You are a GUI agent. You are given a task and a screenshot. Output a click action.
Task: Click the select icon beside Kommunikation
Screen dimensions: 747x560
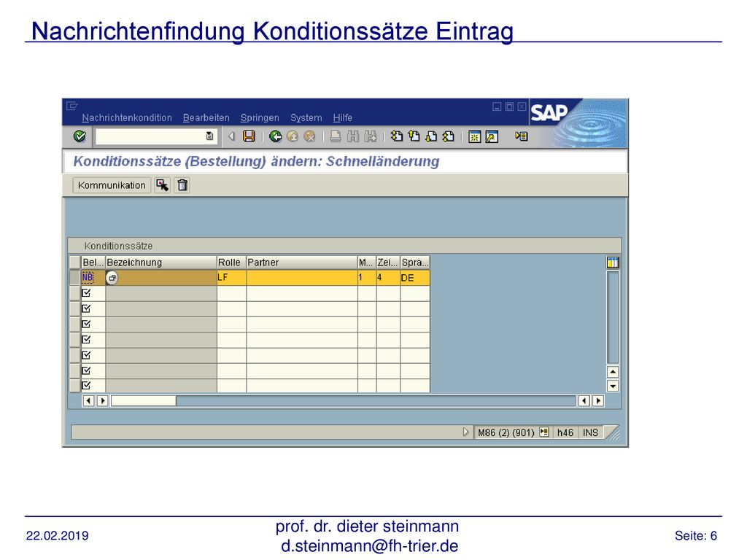coord(163,185)
